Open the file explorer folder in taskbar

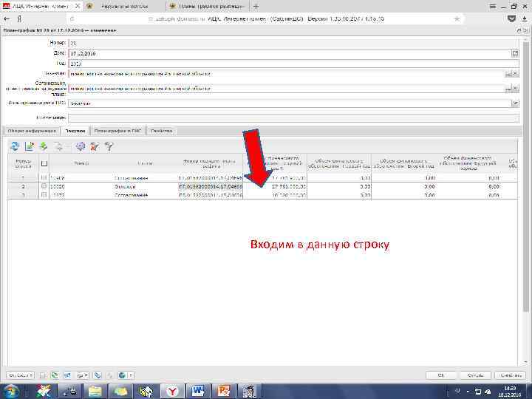tap(95, 391)
